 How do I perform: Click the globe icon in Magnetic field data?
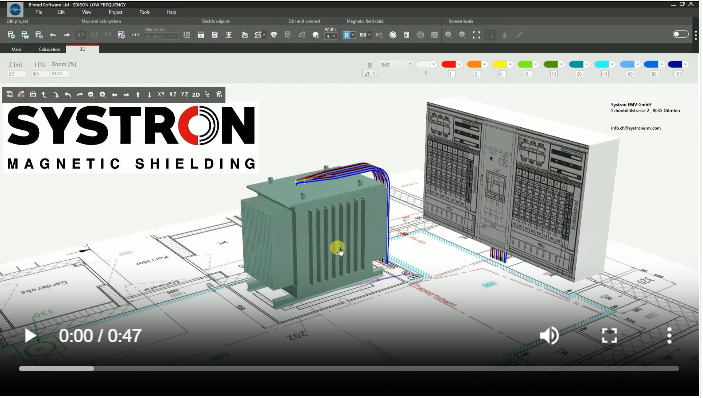coord(393,35)
